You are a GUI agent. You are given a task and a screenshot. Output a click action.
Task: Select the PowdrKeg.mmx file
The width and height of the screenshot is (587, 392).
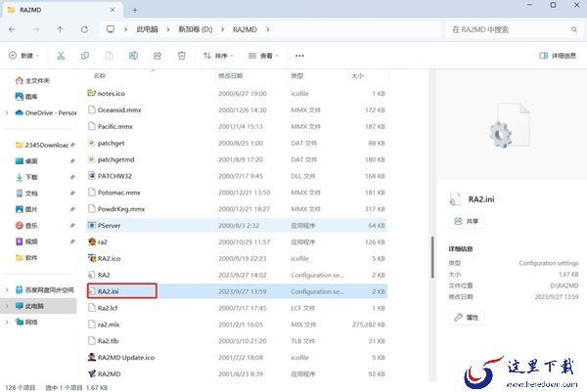click(237, 209)
